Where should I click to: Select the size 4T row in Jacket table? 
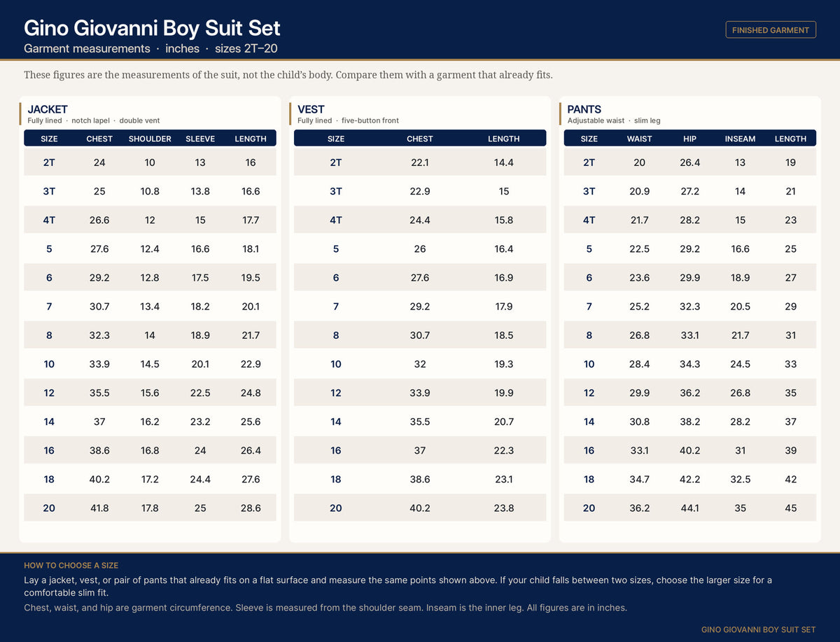point(150,220)
